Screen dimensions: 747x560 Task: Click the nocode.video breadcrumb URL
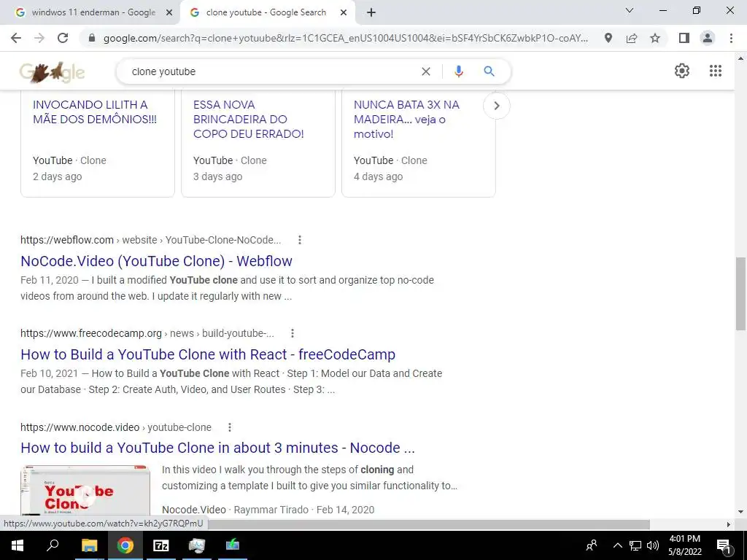[116, 427]
